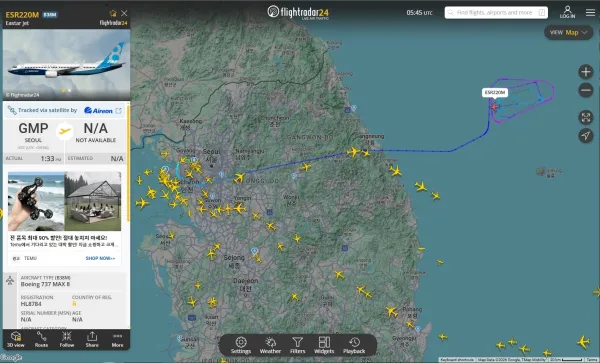The height and width of the screenshot is (363, 600).
Task: Click registration HL8784
Action: tap(31, 304)
